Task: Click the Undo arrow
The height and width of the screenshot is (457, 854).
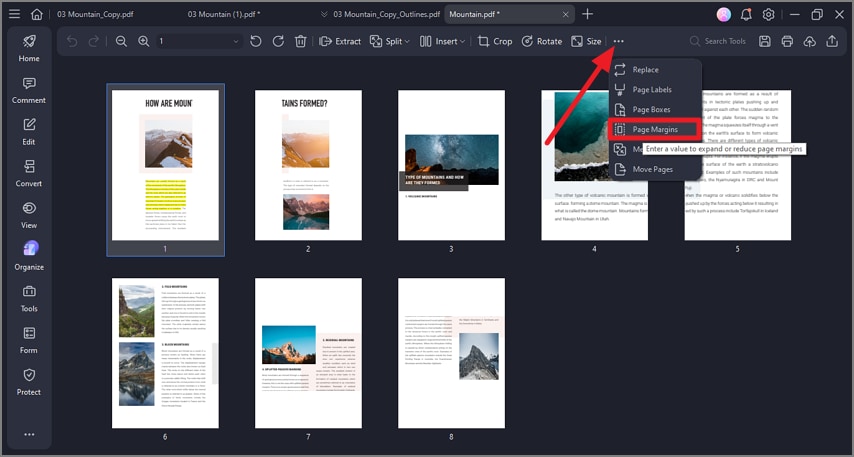Action: 71,41
